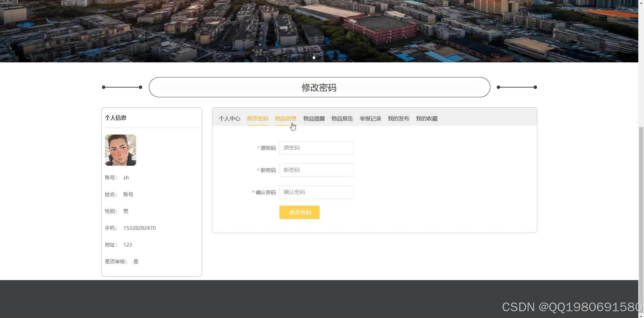Click the carousel dot indicator below banner
The image size is (644, 318).
(314, 57)
